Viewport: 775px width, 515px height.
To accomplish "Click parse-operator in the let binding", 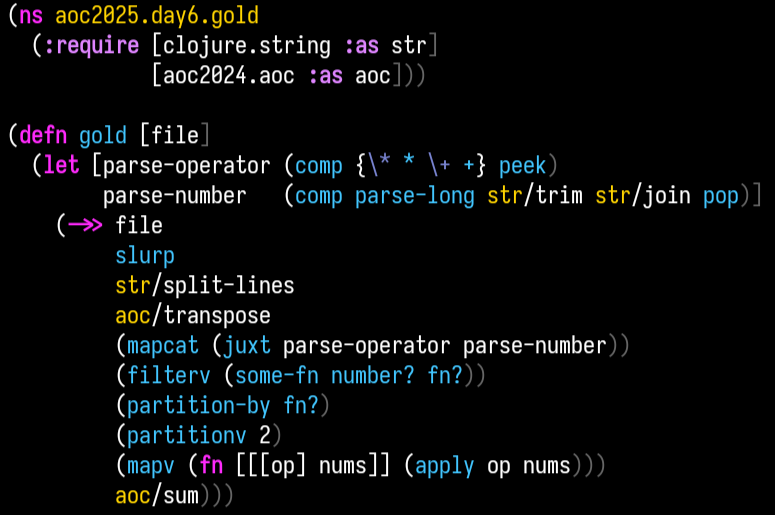I will pyautogui.click(x=187, y=166).
